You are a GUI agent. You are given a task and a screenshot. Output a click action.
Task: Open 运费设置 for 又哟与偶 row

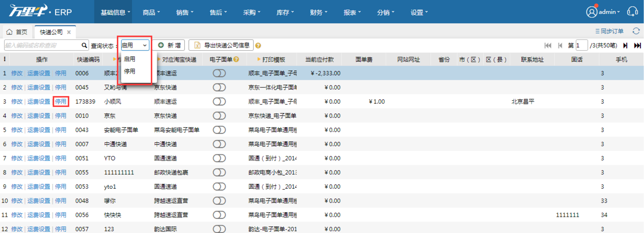click(39, 87)
